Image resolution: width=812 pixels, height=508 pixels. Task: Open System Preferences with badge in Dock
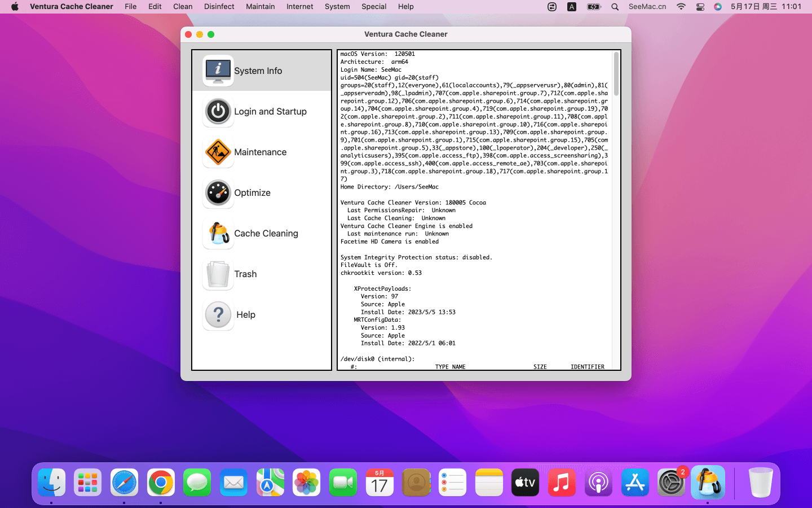(671, 483)
